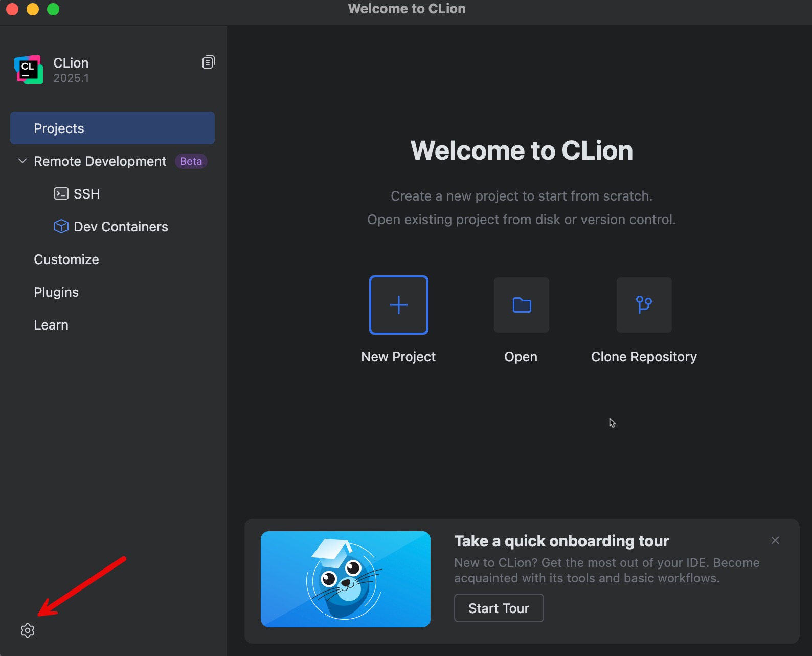Click the SSH terminal icon
Screen dimensions: 812x656
[61, 194]
